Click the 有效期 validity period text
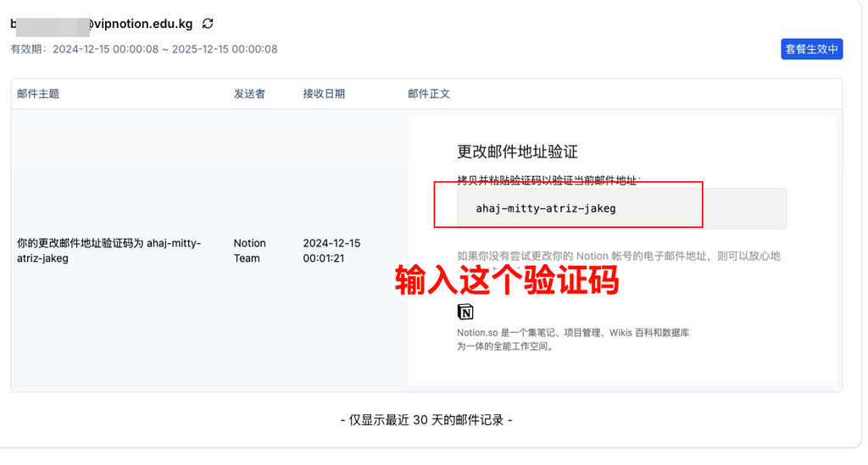This screenshot has width=868, height=465. (x=144, y=49)
